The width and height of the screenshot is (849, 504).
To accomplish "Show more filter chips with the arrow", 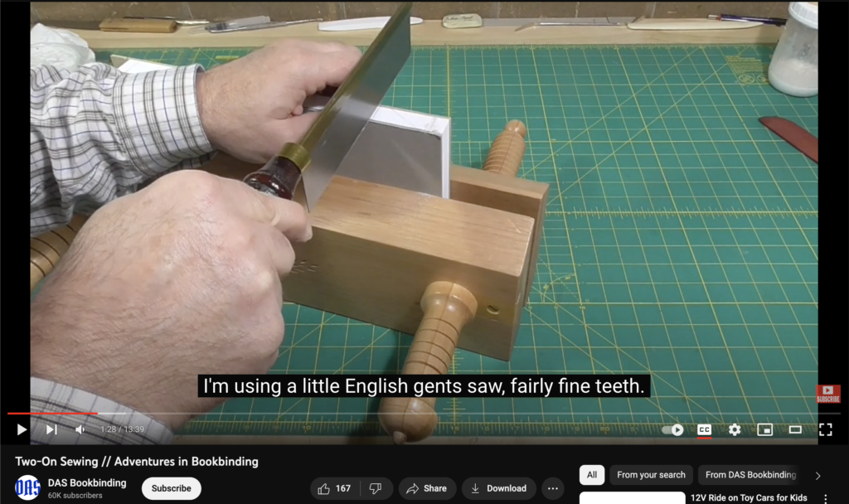I will (817, 475).
